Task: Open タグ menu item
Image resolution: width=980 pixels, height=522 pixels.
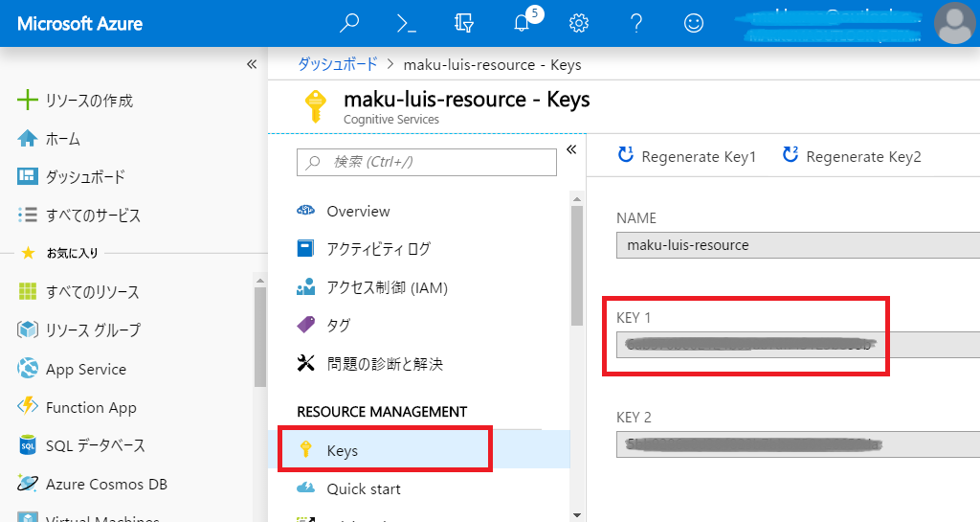Action: [x=339, y=326]
